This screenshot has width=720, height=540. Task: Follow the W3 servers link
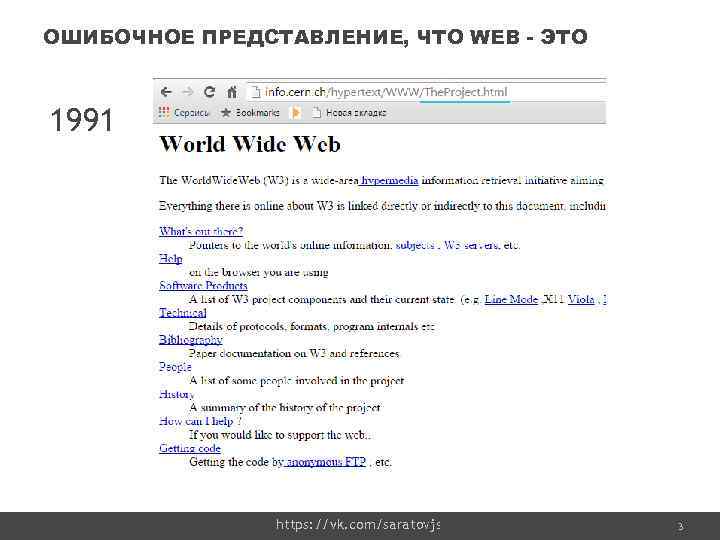click(x=471, y=245)
